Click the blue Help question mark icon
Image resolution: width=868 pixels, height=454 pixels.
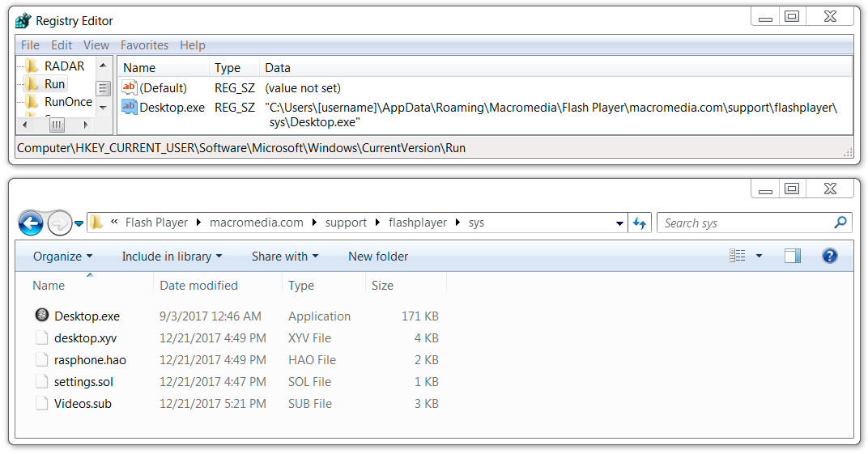[x=830, y=256]
